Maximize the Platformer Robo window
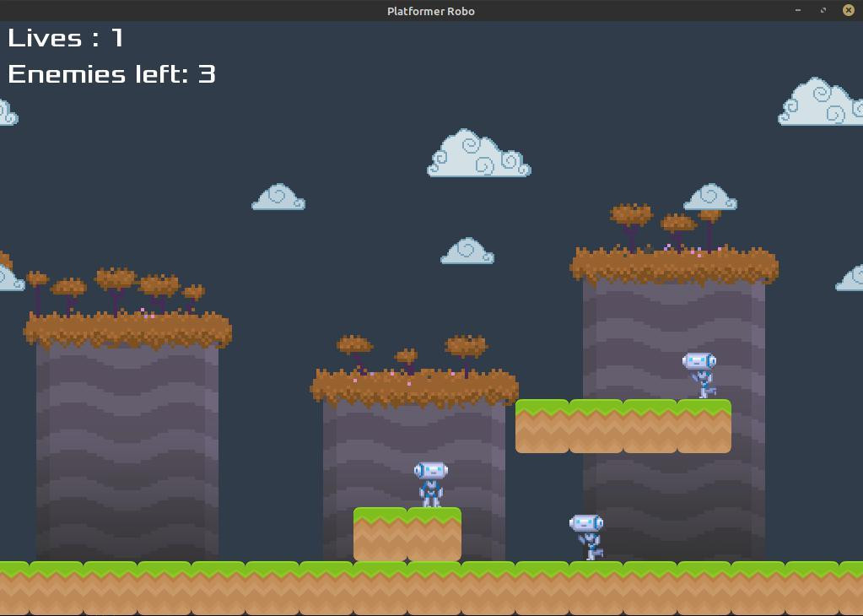 click(x=823, y=10)
